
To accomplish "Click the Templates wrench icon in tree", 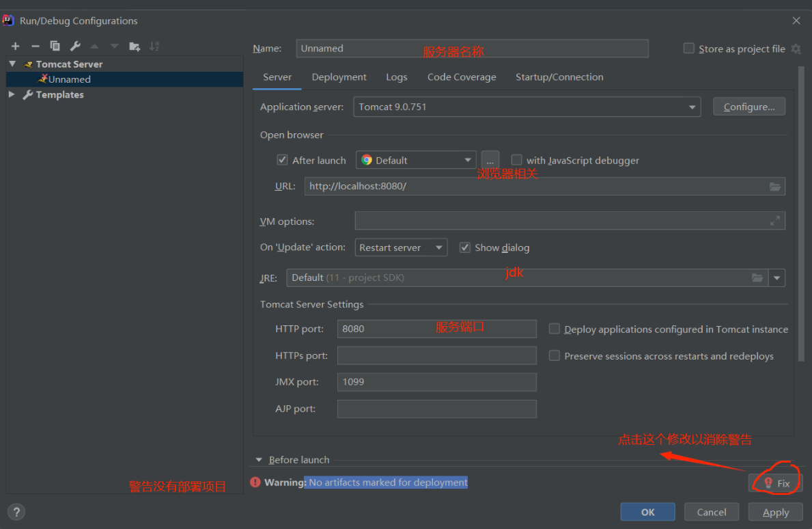I will 28,95.
